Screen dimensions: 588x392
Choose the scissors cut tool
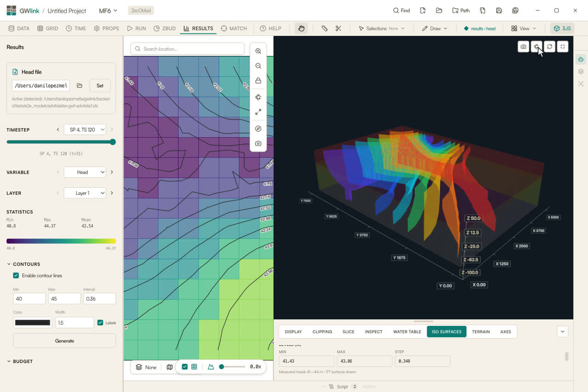click(x=339, y=28)
